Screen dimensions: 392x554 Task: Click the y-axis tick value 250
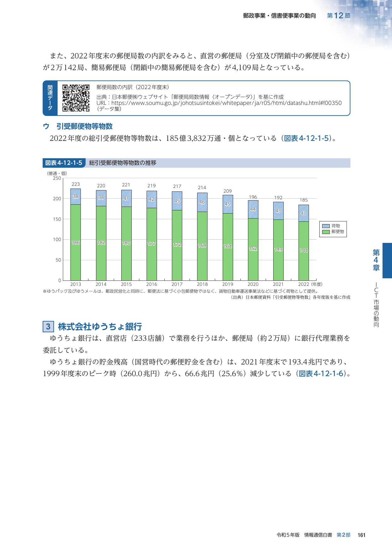pyautogui.click(x=57, y=178)
